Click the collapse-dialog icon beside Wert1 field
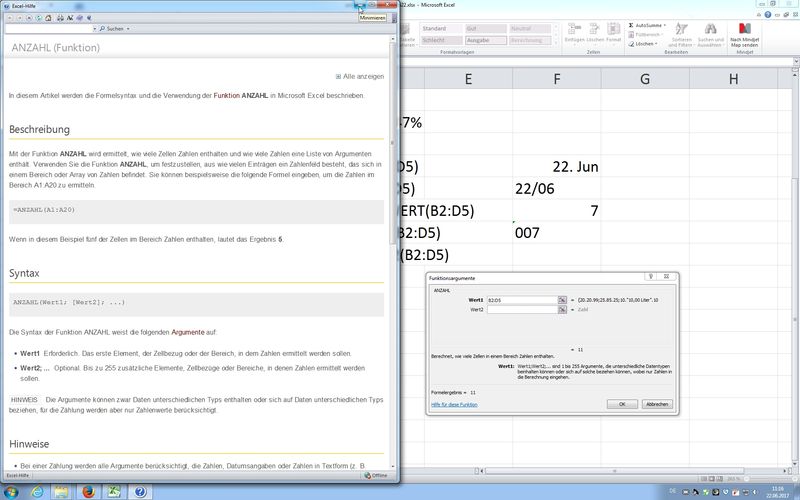Viewport: 800px width, 500px height. (562, 300)
